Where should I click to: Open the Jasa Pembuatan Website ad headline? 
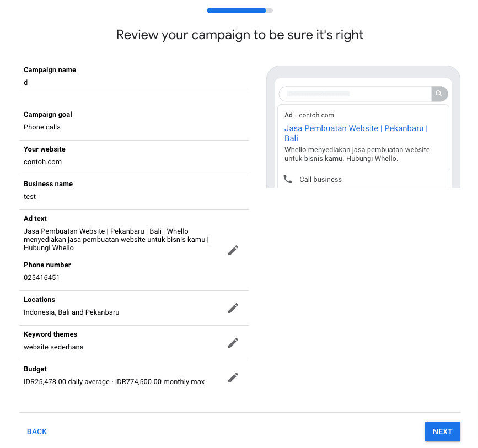356,133
